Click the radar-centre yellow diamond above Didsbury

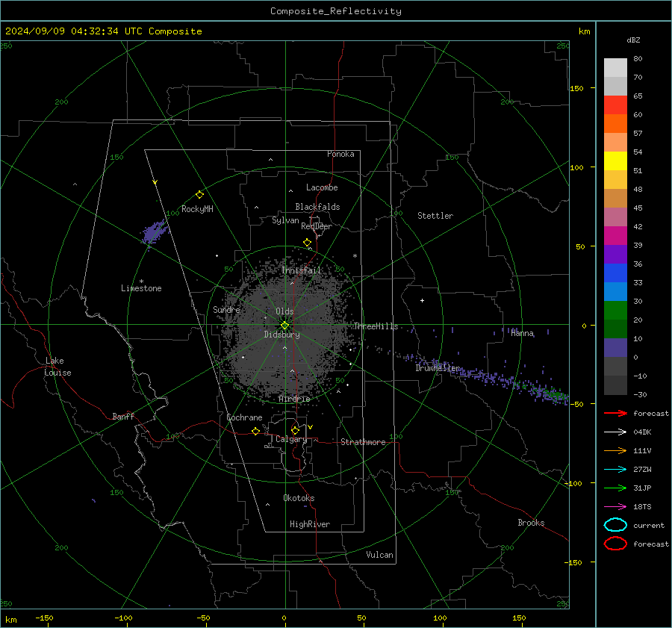coord(284,326)
